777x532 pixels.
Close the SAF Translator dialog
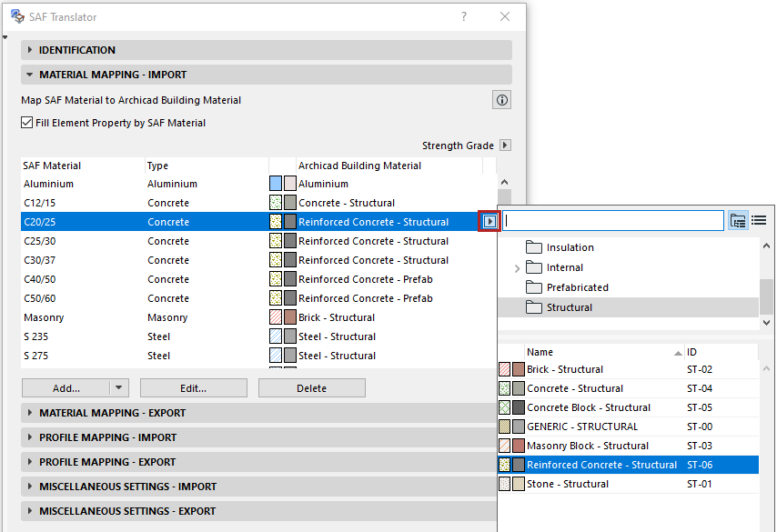click(x=505, y=16)
